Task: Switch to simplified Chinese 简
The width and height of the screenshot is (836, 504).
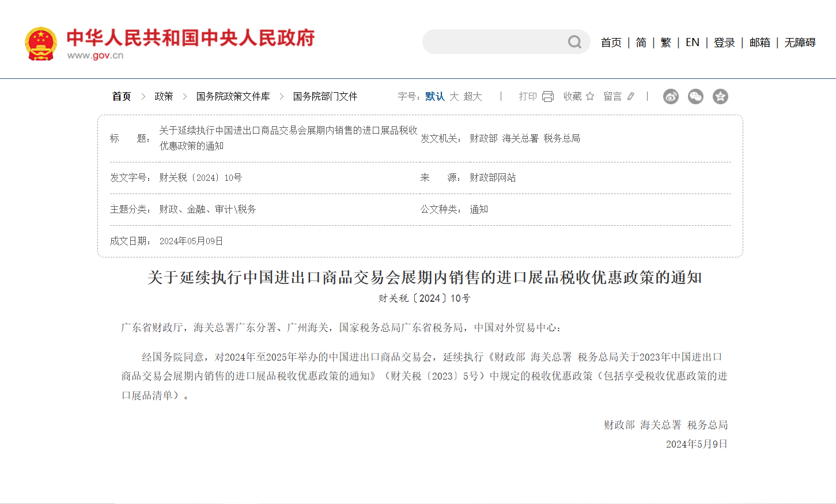Action: click(x=641, y=43)
